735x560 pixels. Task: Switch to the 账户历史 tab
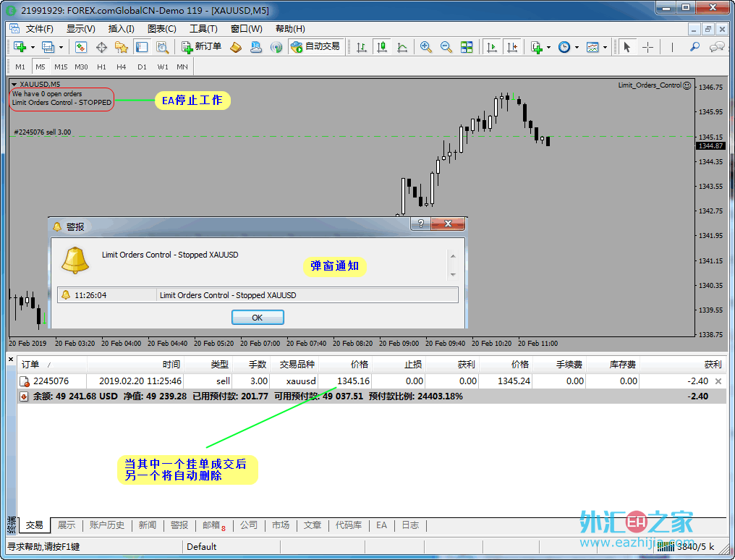click(106, 525)
